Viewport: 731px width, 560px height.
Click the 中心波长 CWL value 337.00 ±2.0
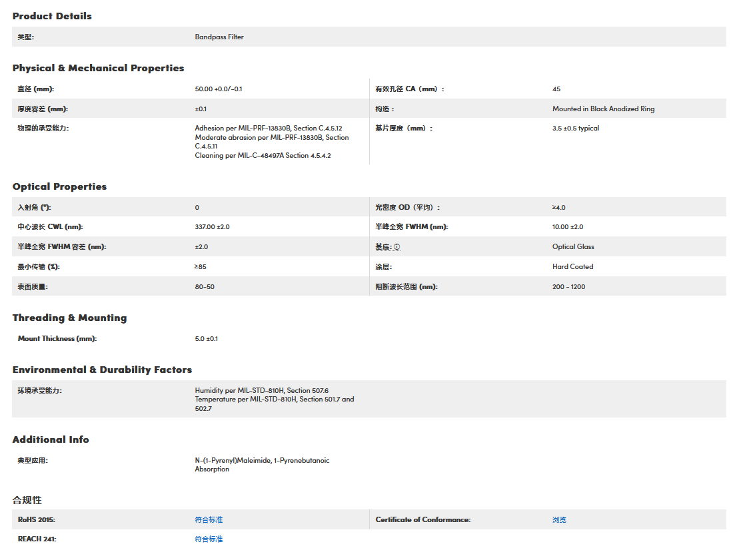[212, 227]
